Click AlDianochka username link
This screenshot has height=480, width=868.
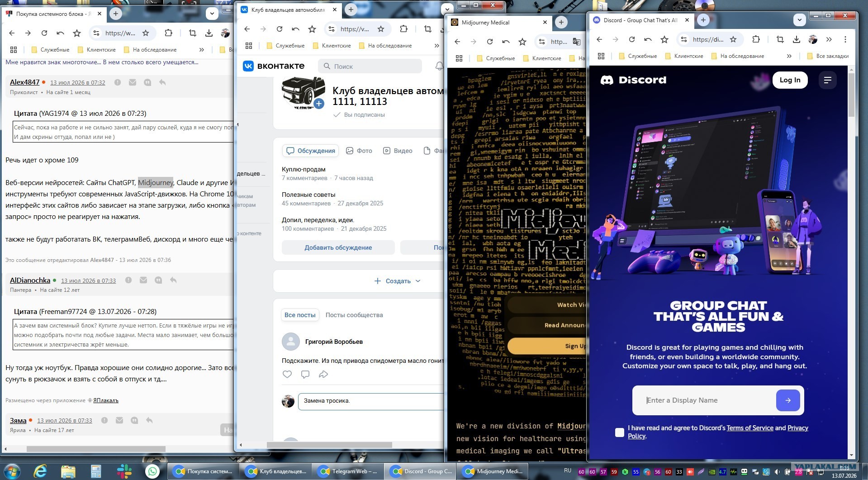[x=30, y=280]
